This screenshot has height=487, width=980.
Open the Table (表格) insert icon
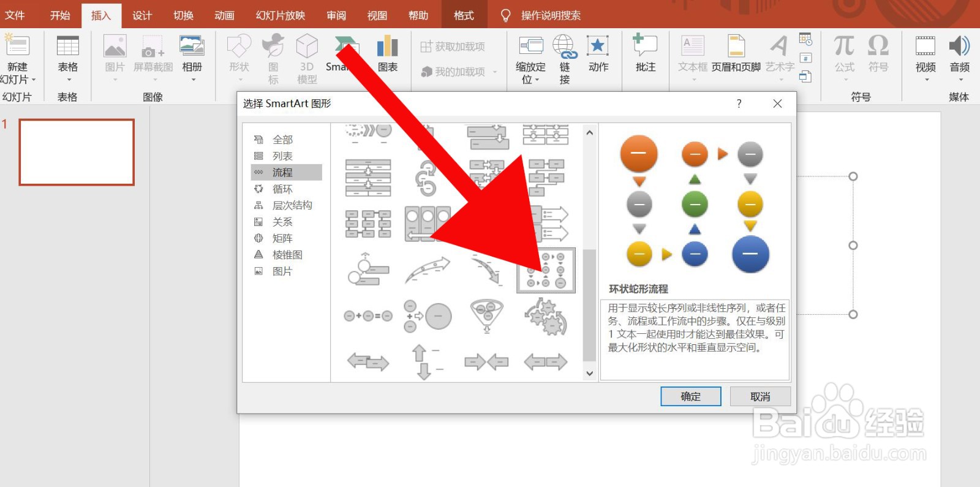(67, 46)
